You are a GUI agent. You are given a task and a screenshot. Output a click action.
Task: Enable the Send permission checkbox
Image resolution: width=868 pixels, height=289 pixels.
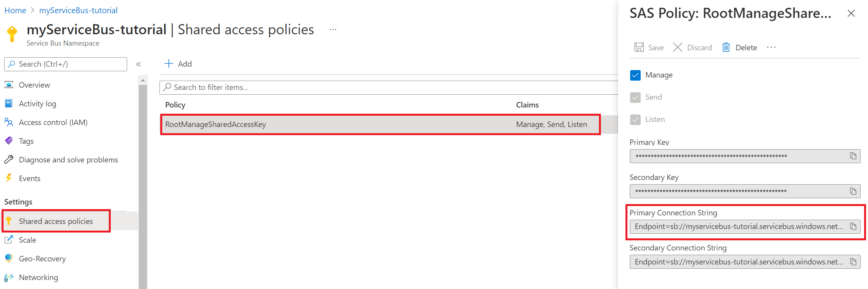(635, 97)
